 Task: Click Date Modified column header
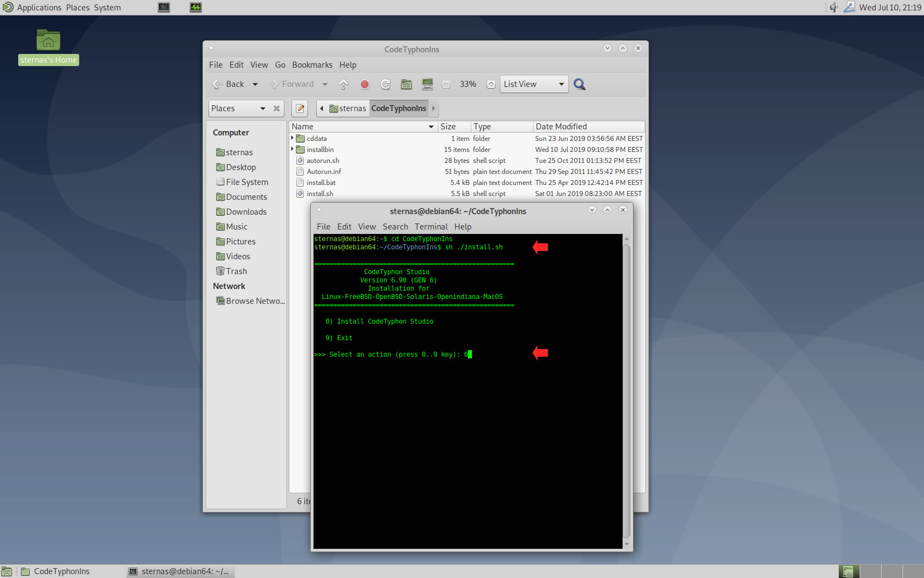588,127
